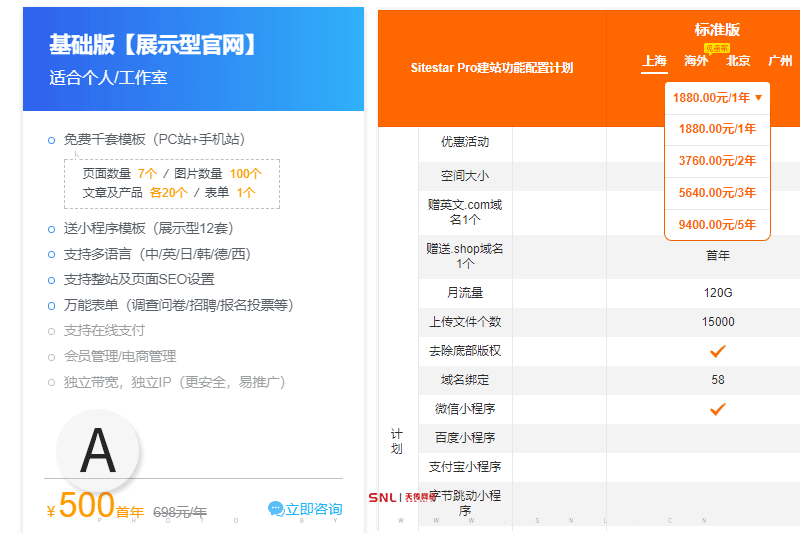Viewport: 800px width, 533px height.
Task: Switch to the 北京 region tab
Action: (x=738, y=62)
